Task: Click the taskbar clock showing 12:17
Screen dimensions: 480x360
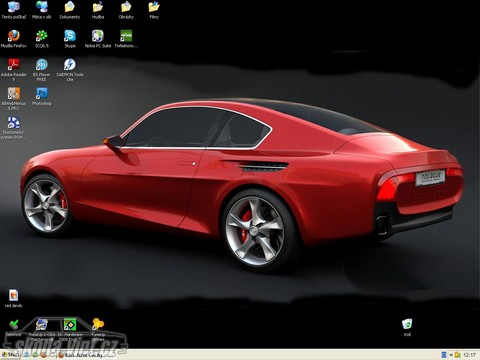Action: point(469,355)
